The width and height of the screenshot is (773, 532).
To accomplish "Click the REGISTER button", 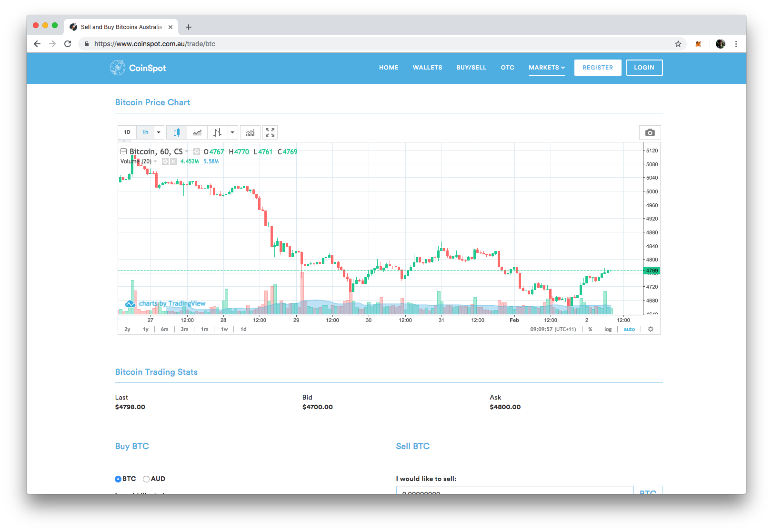I will [598, 68].
